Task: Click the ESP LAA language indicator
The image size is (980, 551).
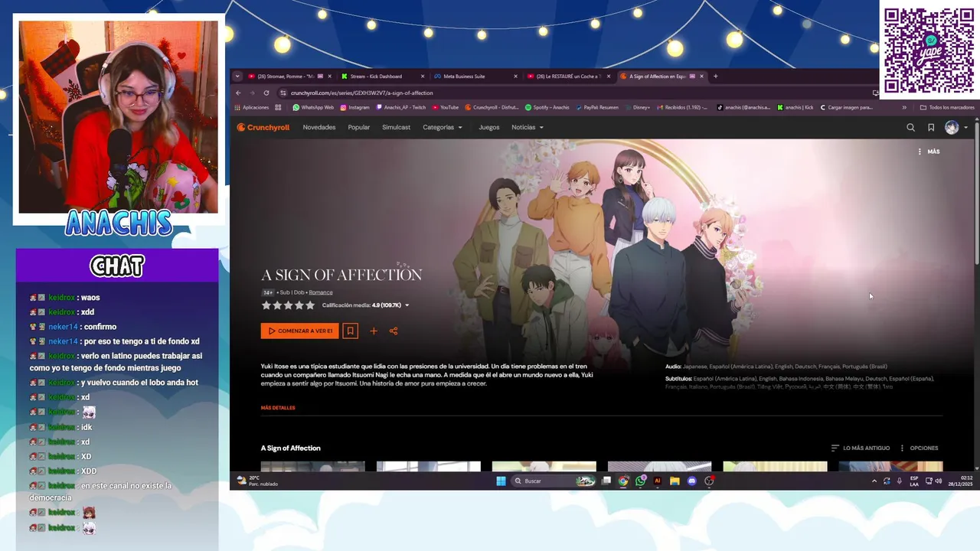Action: [x=914, y=481]
